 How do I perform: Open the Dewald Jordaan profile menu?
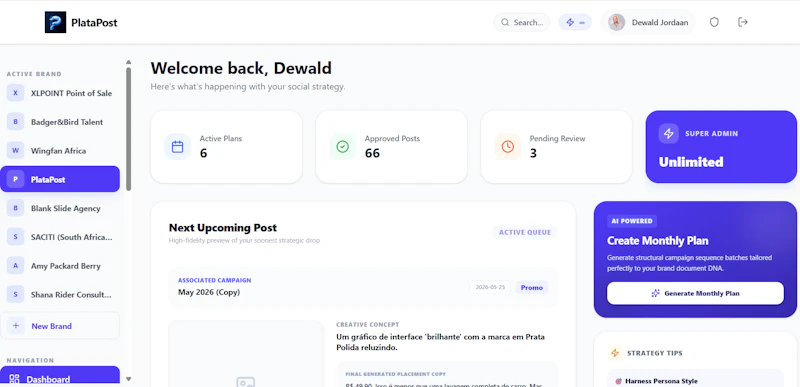[648, 22]
